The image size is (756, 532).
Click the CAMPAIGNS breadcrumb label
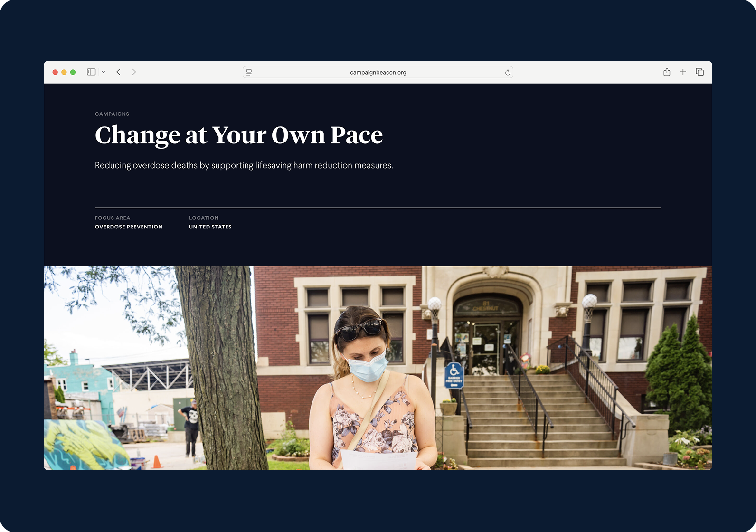coord(112,114)
